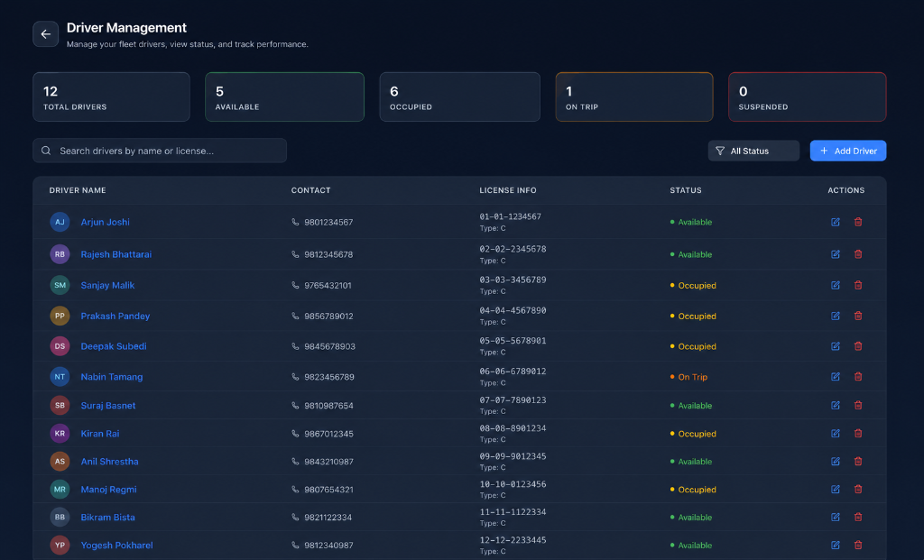The width and height of the screenshot is (924, 560).
Task: Click the On Trip summary card
Action: pos(634,97)
